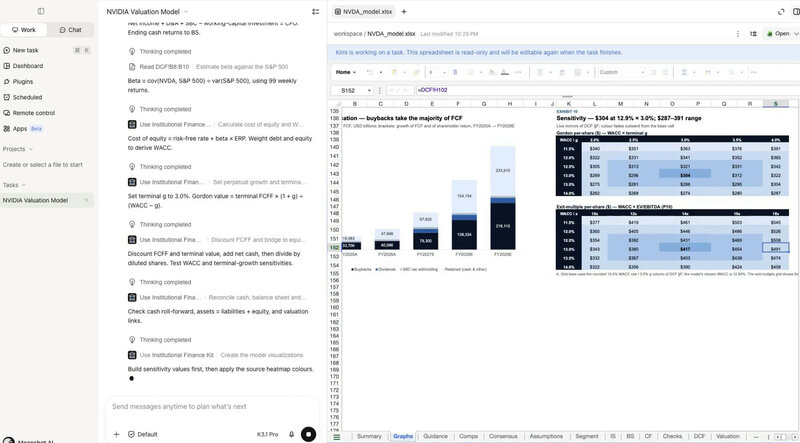The image size is (800, 443).
Task: Switch to the Guidance sheet tab
Action: coord(435,436)
